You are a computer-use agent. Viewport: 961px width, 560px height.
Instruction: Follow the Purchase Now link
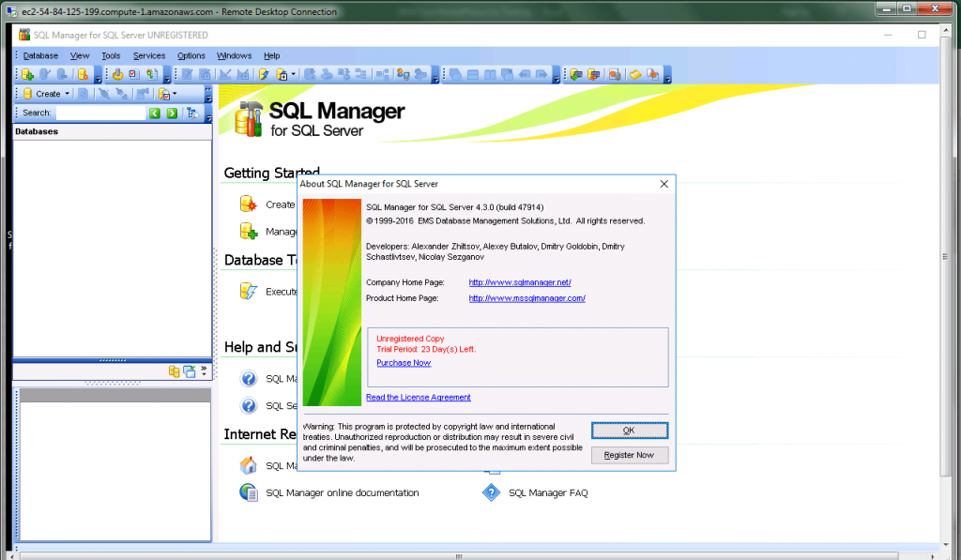(x=404, y=363)
